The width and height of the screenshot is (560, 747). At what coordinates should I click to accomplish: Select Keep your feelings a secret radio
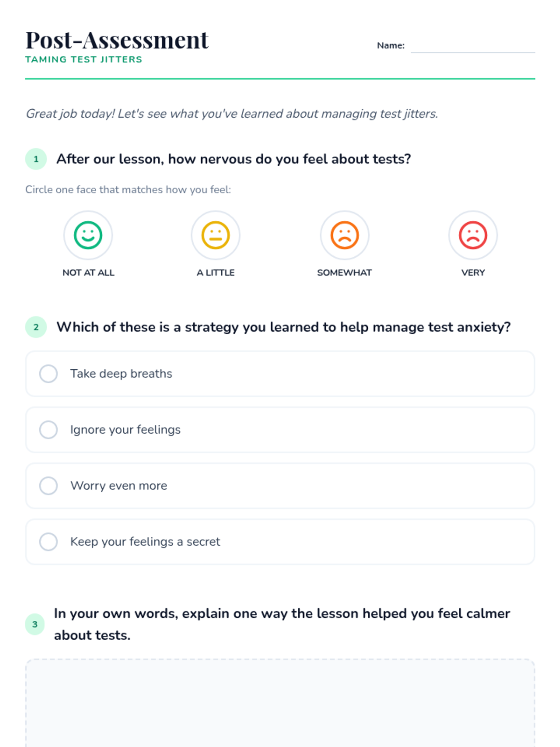(49, 542)
